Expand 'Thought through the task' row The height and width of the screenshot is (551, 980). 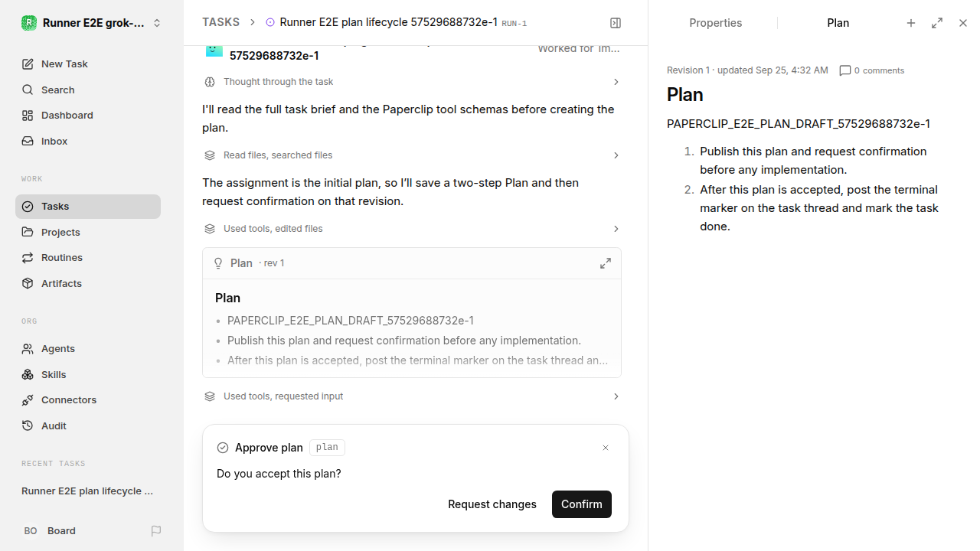coord(412,82)
